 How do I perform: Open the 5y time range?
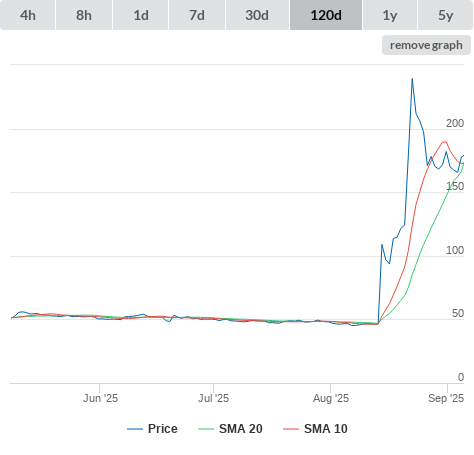tap(445, 15)
